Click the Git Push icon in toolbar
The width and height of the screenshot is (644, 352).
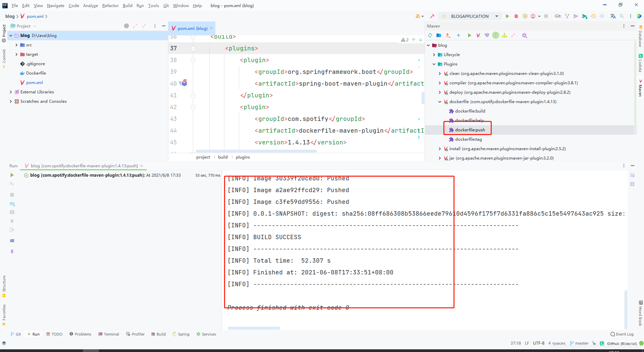[x=585, y=16]
